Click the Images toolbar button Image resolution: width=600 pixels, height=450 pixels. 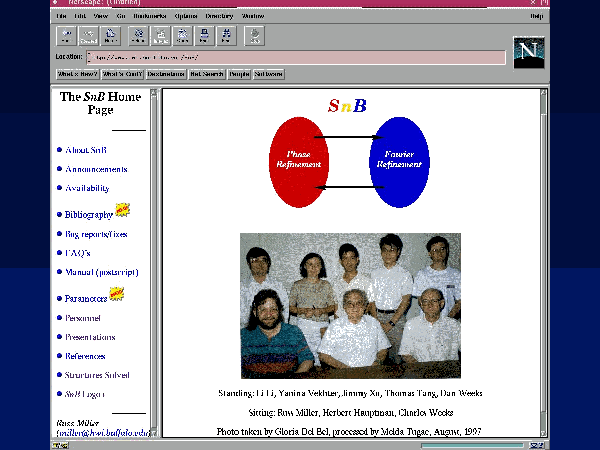pos(160,35)
